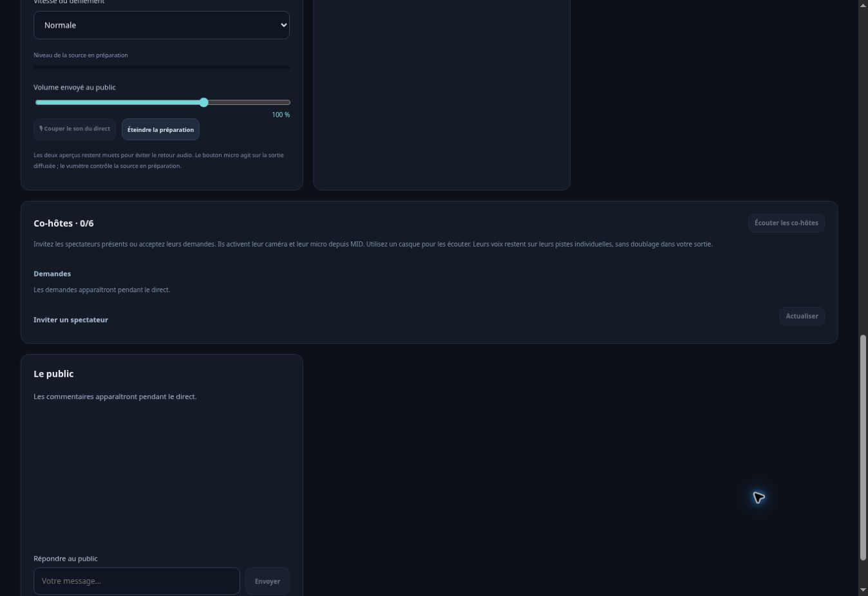Click the Le public heading
This screenshot has width=868, height=596.
tap(53, 374)
